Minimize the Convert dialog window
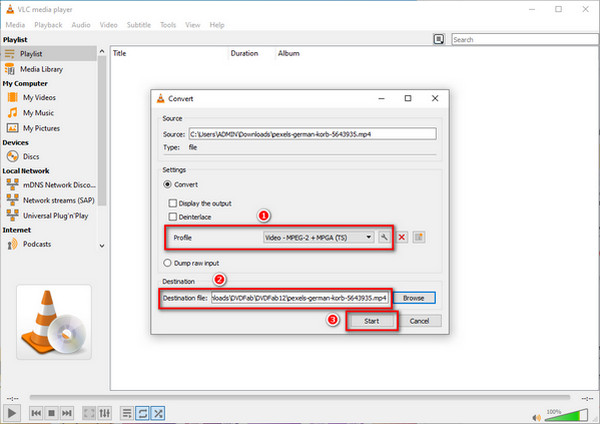 click(x=381, y=98)
